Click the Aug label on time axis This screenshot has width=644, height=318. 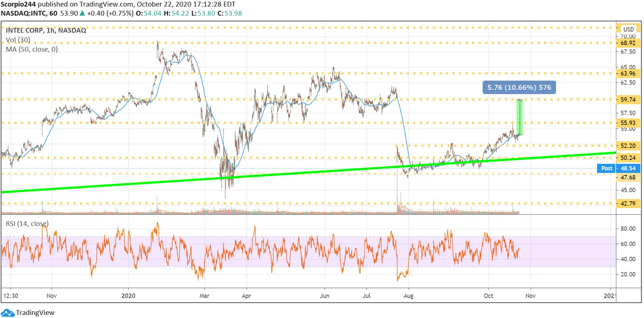click(x=408, y=296)
